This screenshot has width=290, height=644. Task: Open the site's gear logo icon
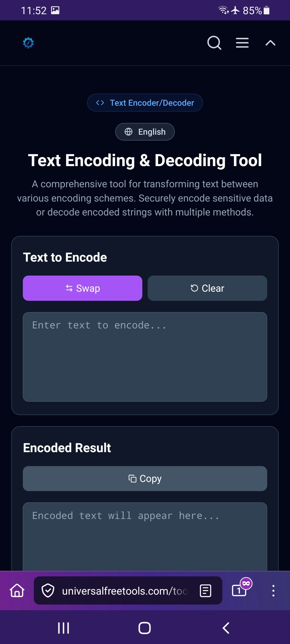(28, 43)
